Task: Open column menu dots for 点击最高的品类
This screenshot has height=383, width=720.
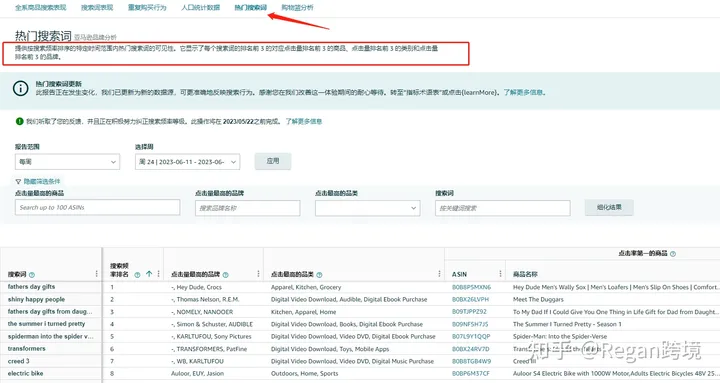Action: [439, 274]
